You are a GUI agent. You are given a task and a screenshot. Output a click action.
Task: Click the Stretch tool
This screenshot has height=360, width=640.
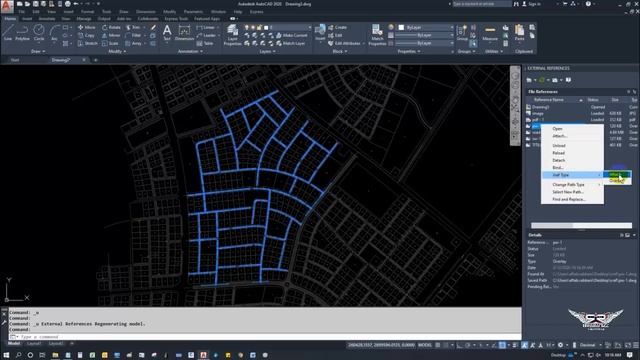pos(87,43)
